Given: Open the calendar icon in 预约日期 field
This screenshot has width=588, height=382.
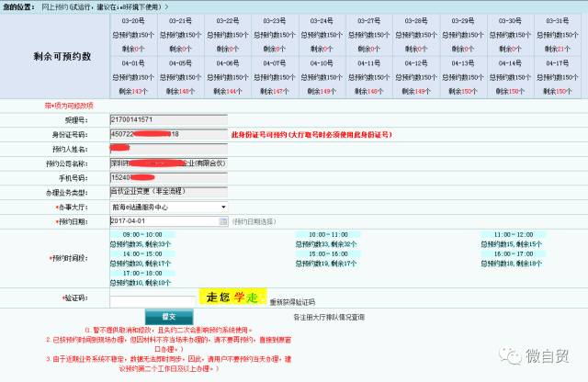Looking at the screenshot, I should click(223, 221).
